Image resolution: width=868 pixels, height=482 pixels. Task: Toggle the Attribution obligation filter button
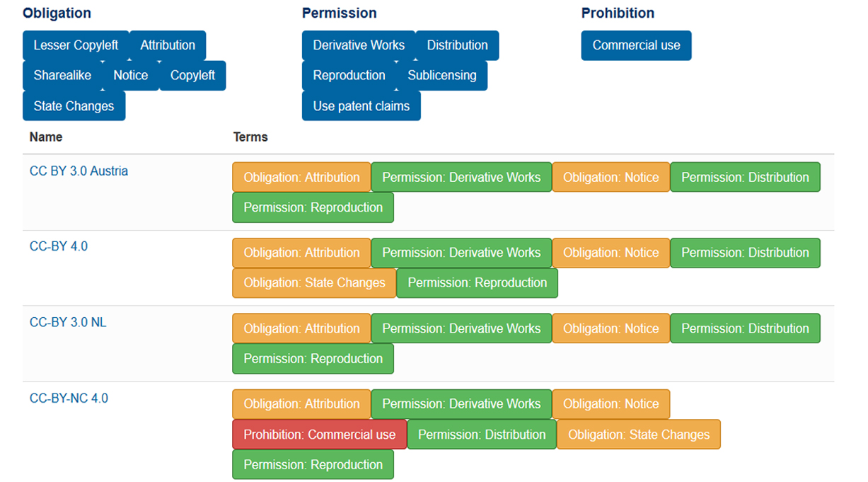coord(168,45)
